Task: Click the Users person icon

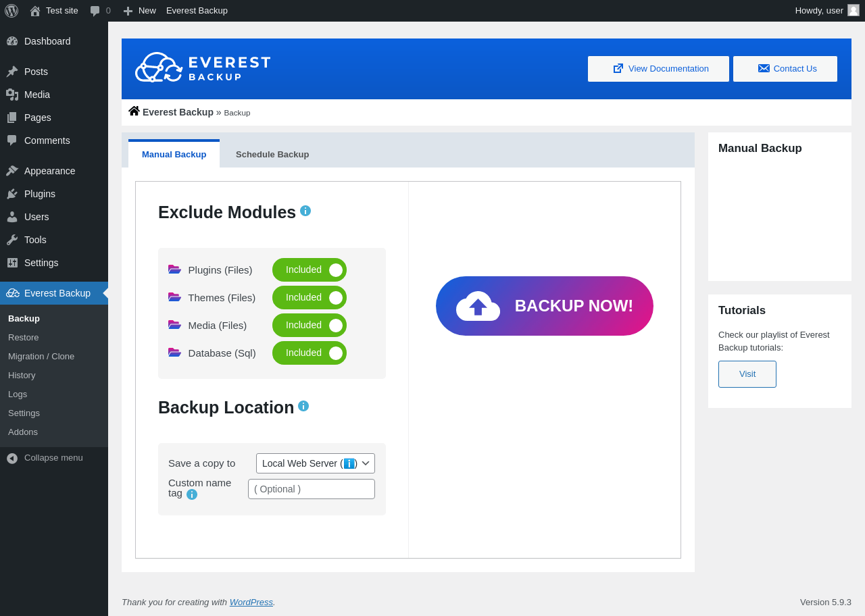Action: (12, 217)
